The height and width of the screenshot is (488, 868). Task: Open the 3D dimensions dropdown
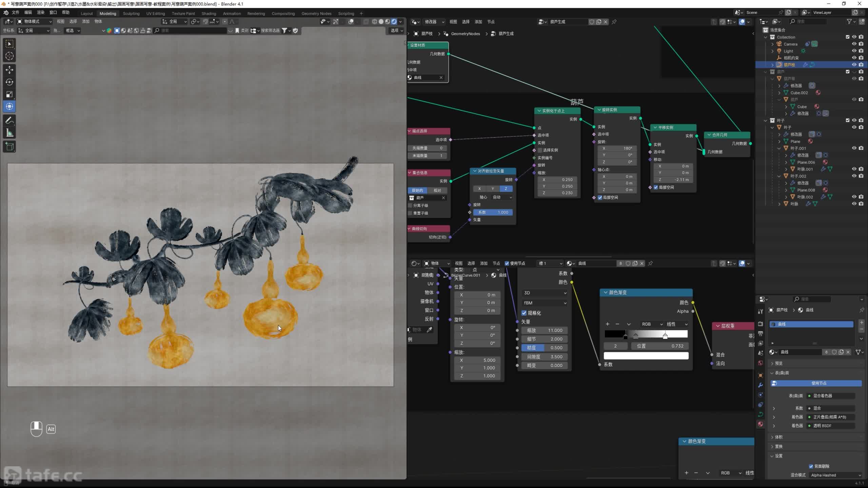545,293
